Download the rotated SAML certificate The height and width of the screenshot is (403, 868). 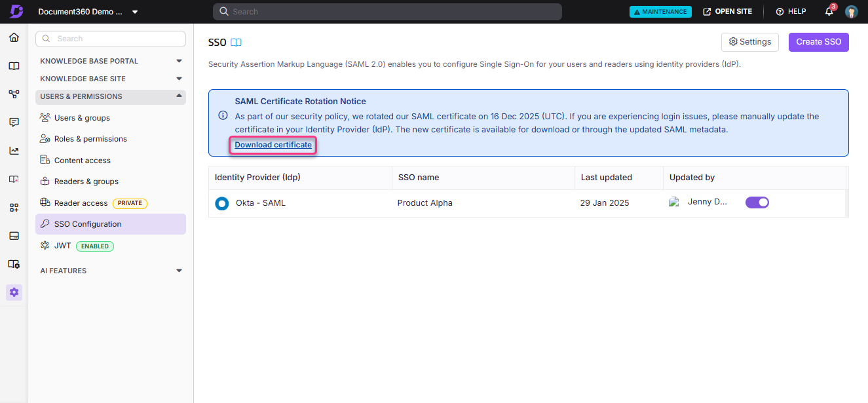(273, 144)
